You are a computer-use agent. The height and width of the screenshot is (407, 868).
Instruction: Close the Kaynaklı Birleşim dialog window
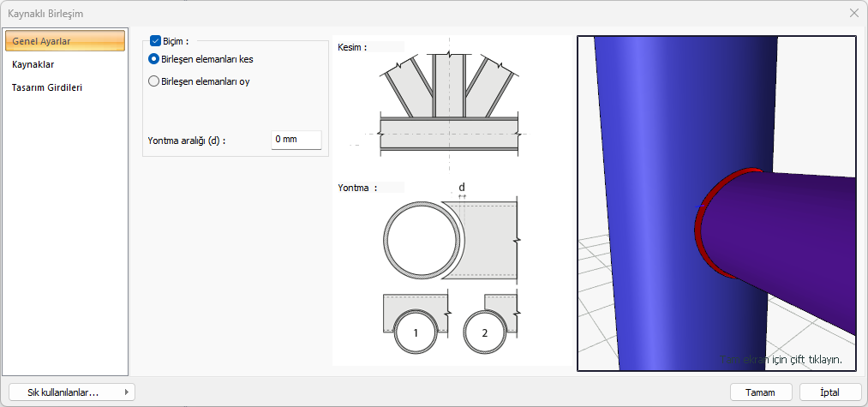click(853, 14)
